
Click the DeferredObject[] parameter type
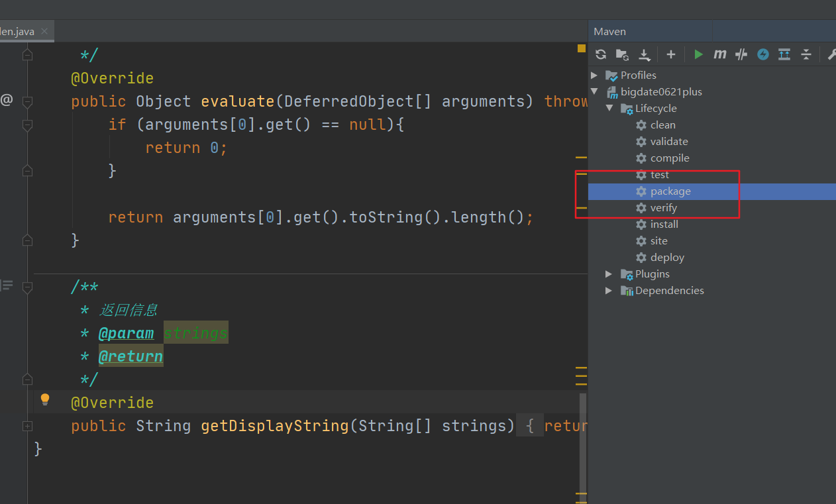(358, 101)
